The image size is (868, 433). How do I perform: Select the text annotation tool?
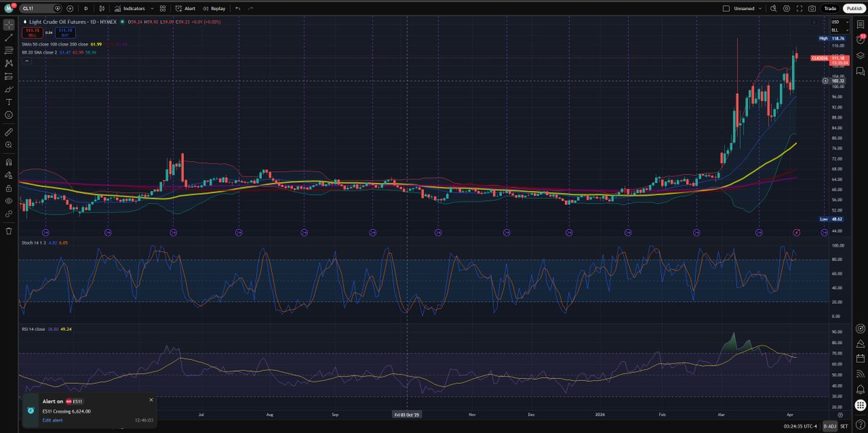[x=9, y=102]
